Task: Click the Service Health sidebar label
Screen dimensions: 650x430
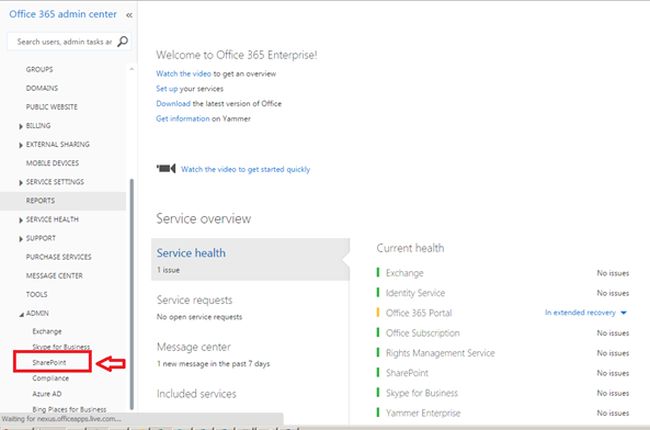Action: point(52,219)
